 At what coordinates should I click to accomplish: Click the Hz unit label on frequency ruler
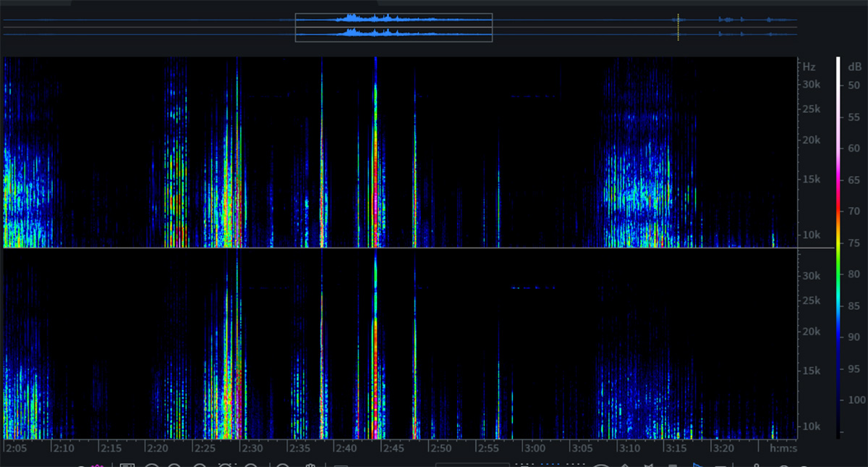point(809,66)
